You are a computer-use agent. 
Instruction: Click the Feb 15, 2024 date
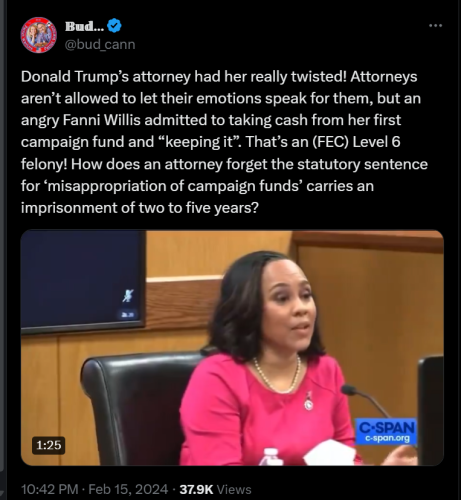(128, 489)
